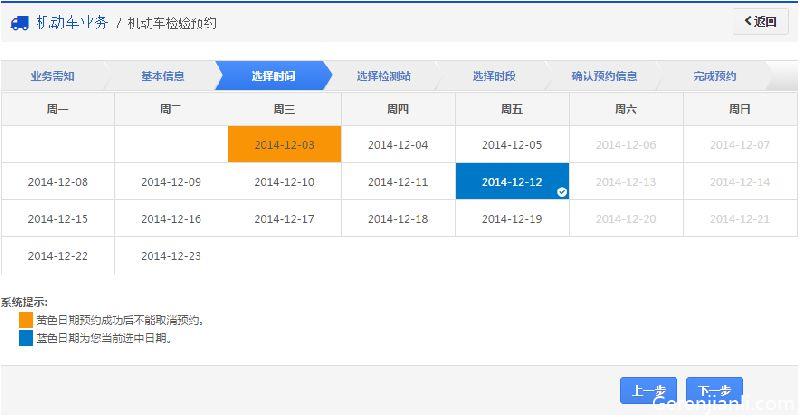Screen dimensions: 800x417
Task: Go back using the 返回 button
Action: point(761,21)
